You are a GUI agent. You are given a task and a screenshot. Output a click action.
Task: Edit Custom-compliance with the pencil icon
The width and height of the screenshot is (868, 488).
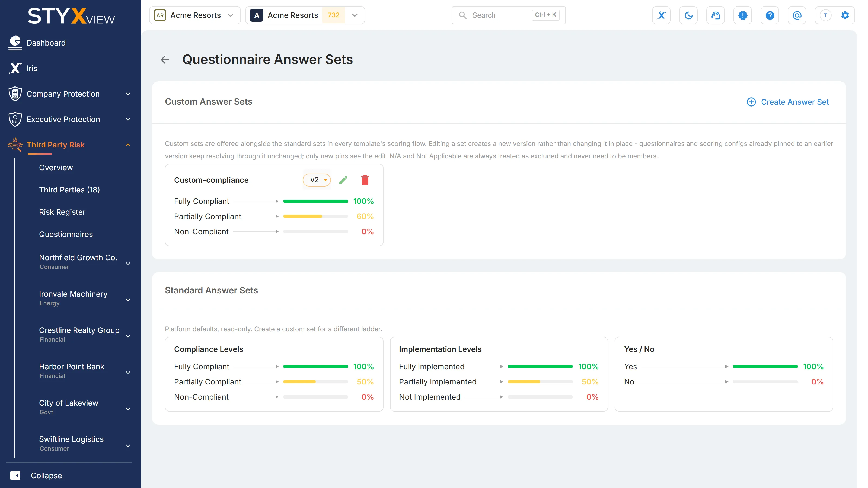[343, 180]
